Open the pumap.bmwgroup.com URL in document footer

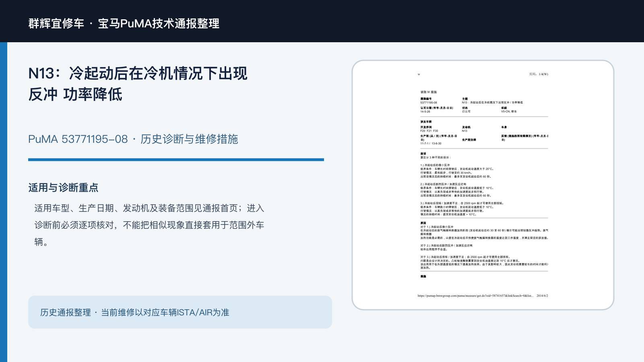475,296
